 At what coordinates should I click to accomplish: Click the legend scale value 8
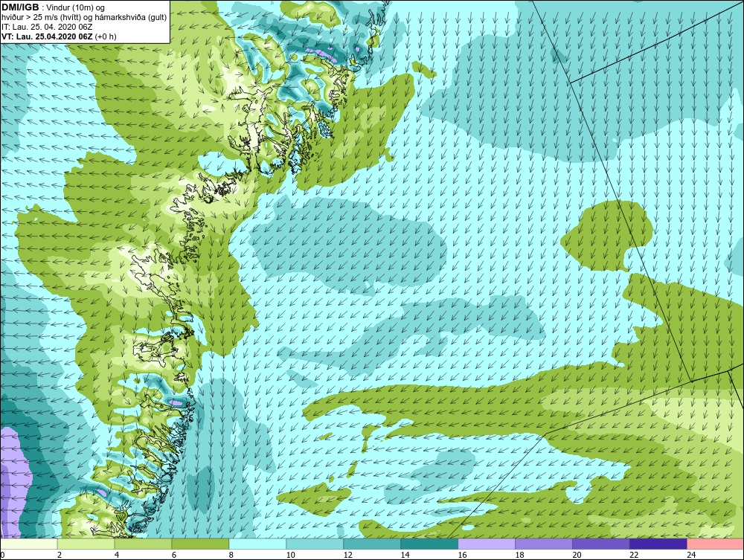coord(231,556)
